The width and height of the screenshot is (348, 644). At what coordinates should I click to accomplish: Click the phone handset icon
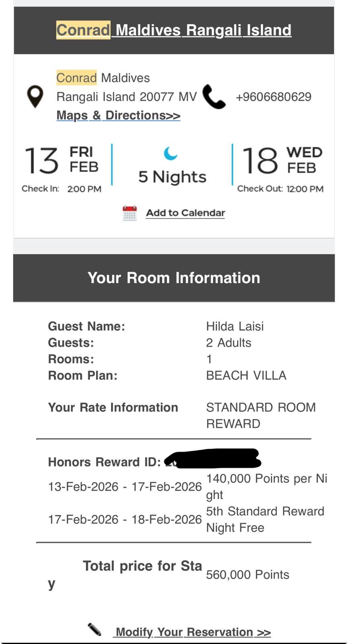pyautogui.click(x=214, y=97)
